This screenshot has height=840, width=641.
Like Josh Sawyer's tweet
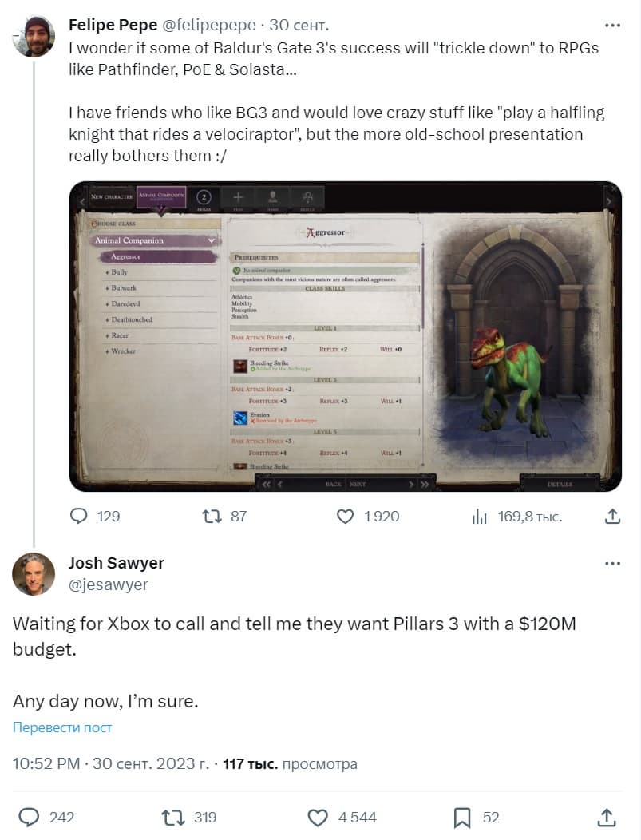tap(318, 817)
